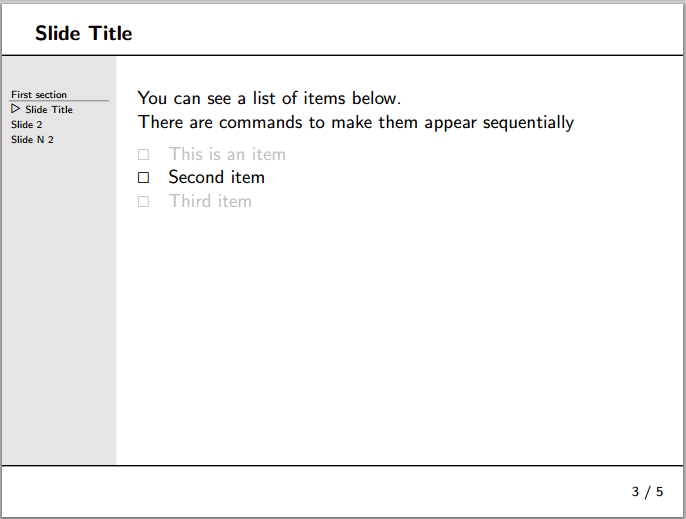Toggle the faded Third item checkbox
The image size is (686, 519).
pyautogui.click(x=143, y=201)
